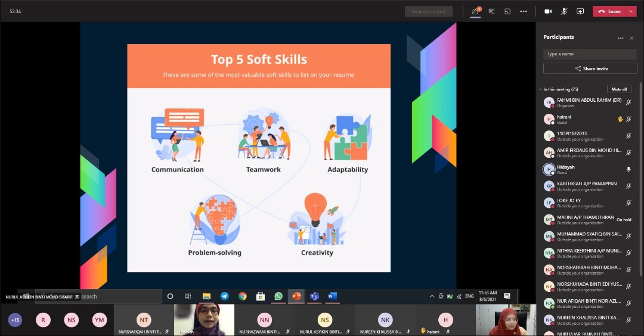Click mic icon for FAHMI BIN ABDUL RAHIM (DR)

pos(628,102)
